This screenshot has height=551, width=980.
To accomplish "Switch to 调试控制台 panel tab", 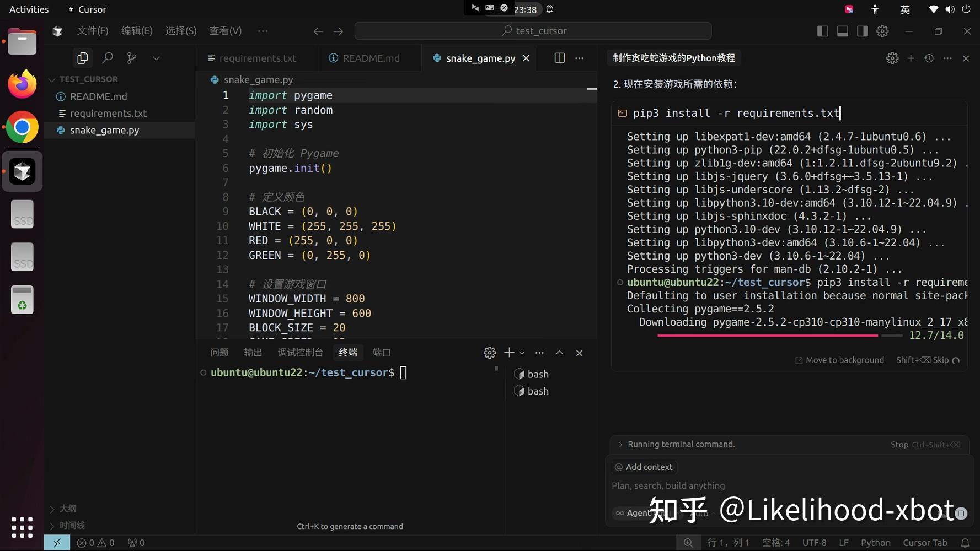I will click(x=301, y=353).
